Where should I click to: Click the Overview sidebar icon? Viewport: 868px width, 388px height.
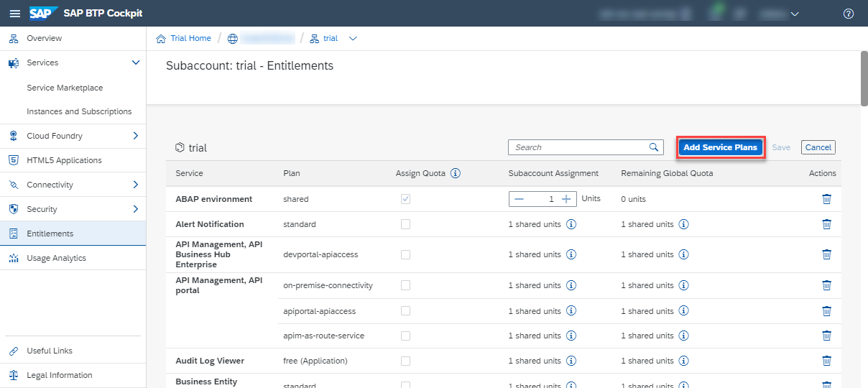point(13,38)
